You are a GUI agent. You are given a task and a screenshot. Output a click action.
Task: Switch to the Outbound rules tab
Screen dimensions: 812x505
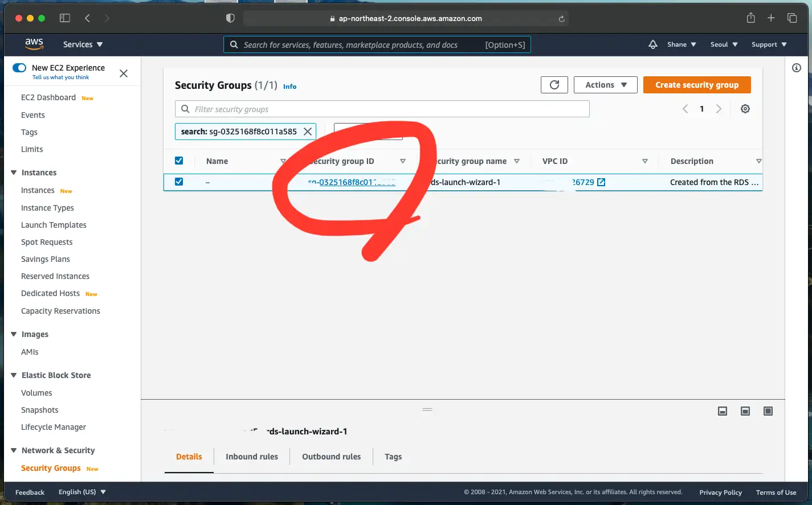332,457
